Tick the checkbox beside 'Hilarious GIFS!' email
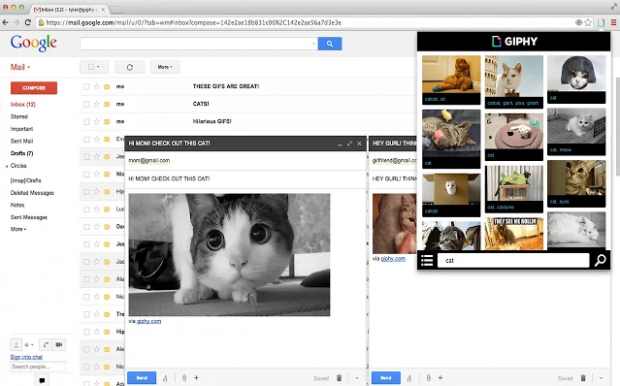620x386 pixels. [x=87, y=121]
